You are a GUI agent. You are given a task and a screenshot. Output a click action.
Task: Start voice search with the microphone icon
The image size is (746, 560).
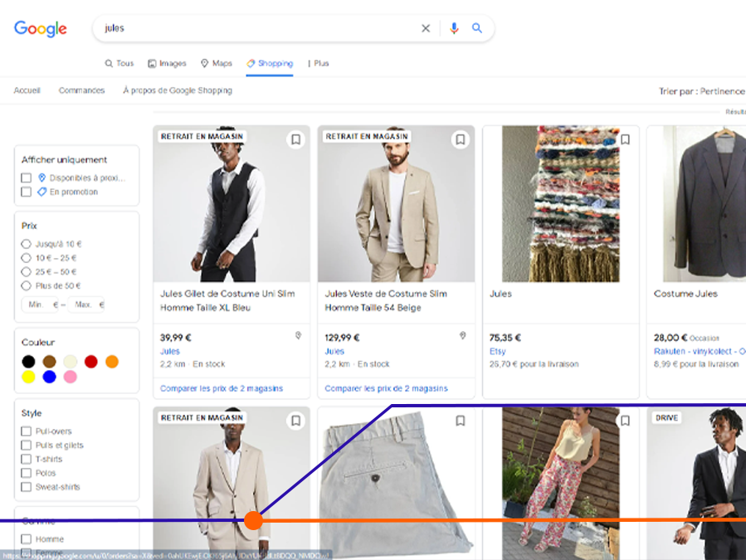[x=454, y=28]
